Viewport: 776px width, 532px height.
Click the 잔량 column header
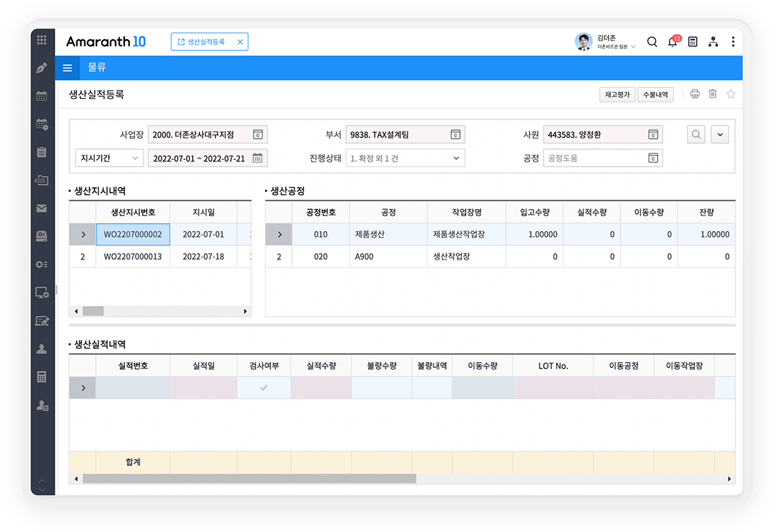(706, 213)
